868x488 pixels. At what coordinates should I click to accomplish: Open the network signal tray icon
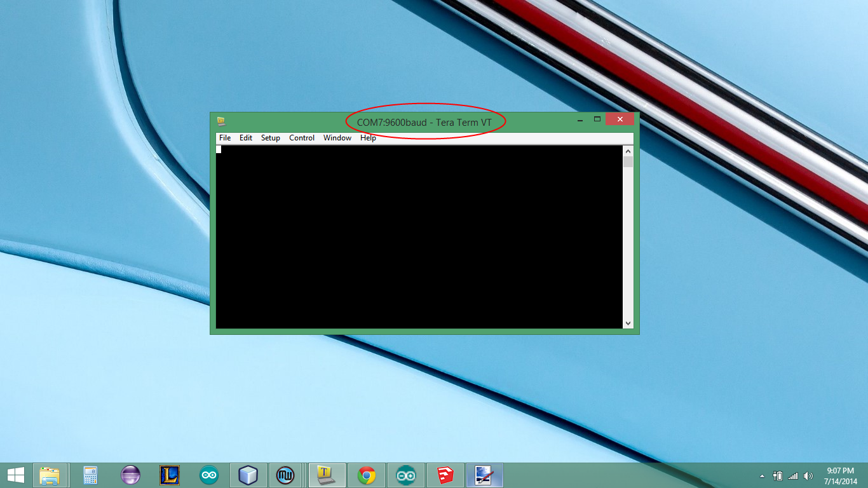pos(793,476)
